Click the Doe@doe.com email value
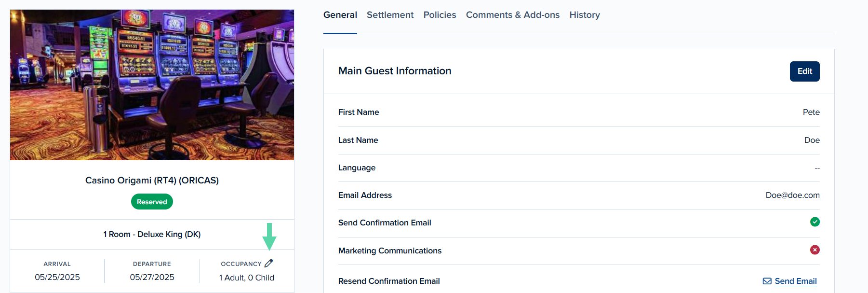 pyautogui.click(x=792, y=195)
